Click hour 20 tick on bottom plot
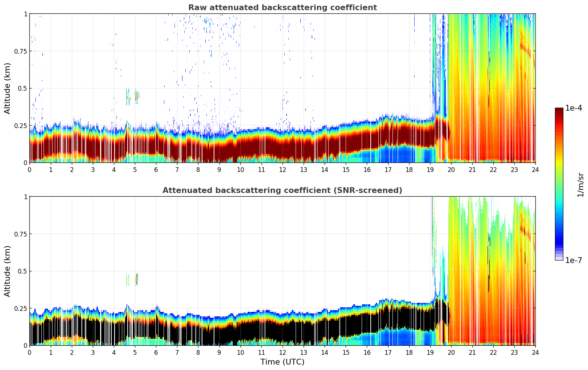Screen dimensions: 588x370 tap(451, 353)
